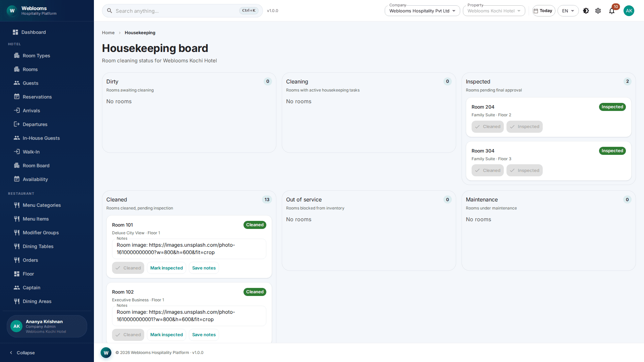Expand the Property dropdown
This screenshot has width=644, height=362.
pos(494,11)
